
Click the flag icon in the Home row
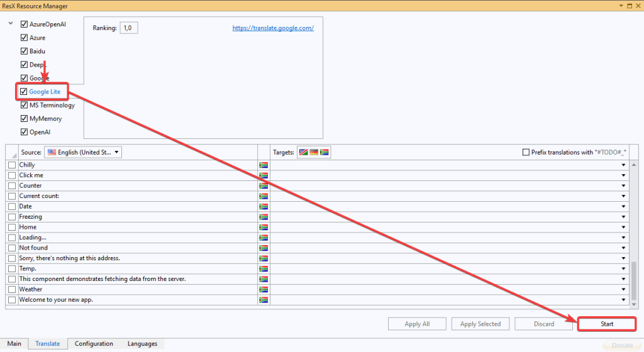point(264,227)
